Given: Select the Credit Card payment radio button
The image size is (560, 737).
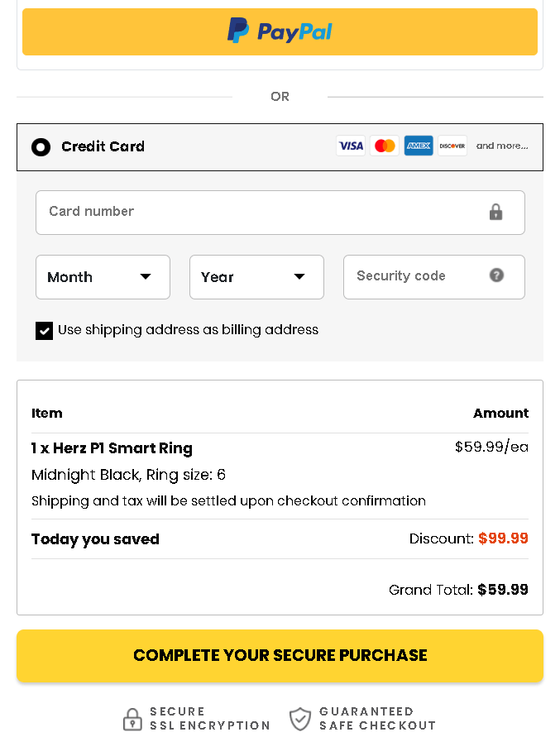Looking at the screenshot, I should (x=40, y=146).
